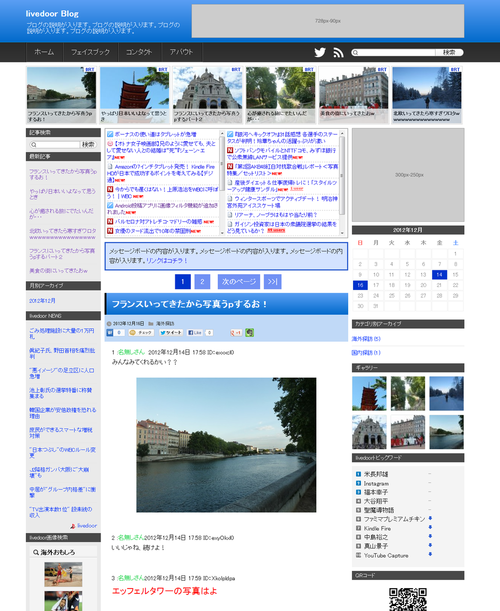Open the recent article やっぱり日本いいよなって思うとき
Image resolution: width=500 pixels, height=611 pixels.
point(62,194)
